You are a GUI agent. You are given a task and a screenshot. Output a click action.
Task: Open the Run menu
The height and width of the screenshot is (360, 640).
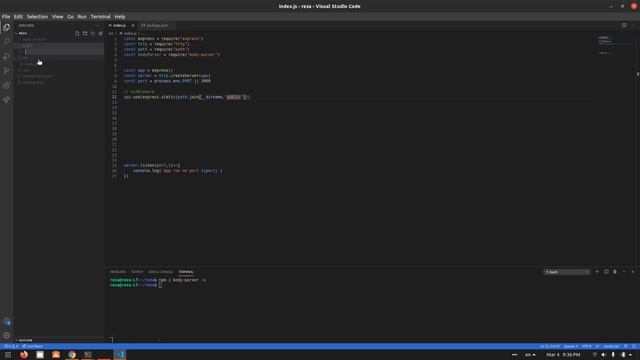point(82,17)
